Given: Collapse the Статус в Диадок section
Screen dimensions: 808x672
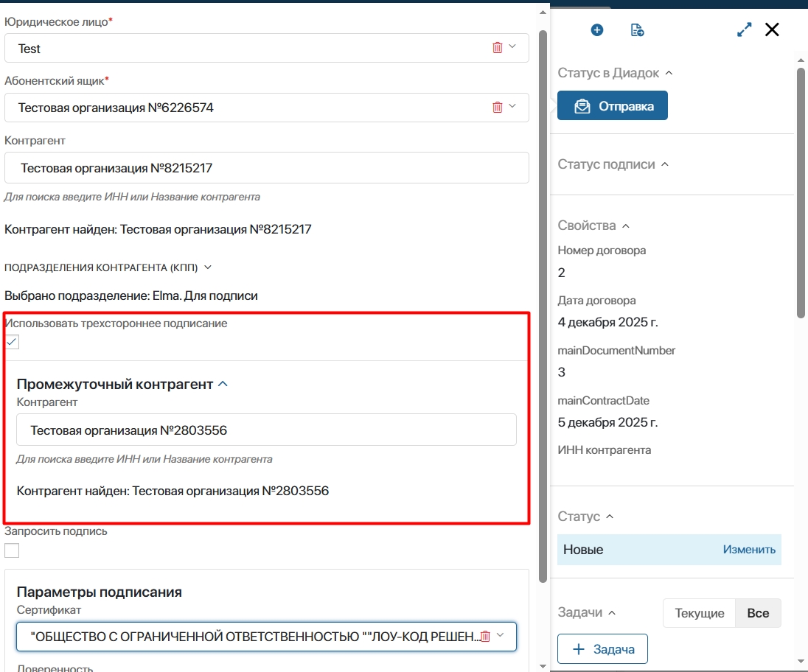Looking at the screenshot, I should point(669,73).
